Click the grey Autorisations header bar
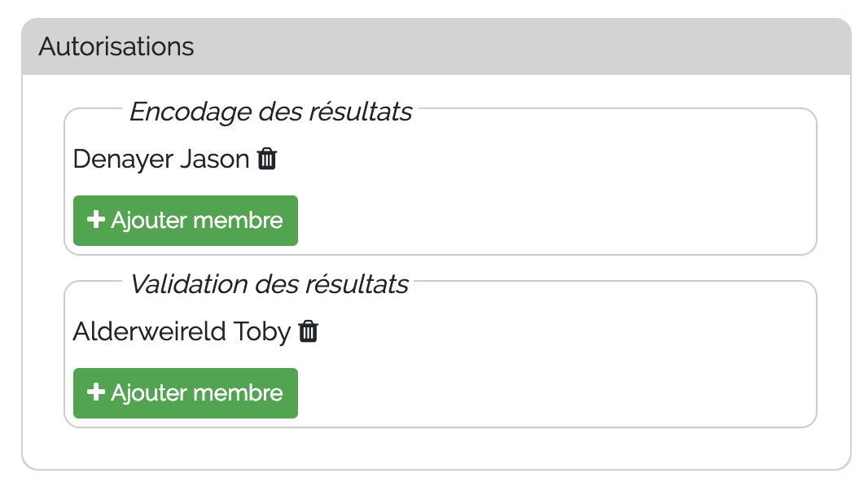This screenshot has height=482, width=868. (x=521, y=46)
